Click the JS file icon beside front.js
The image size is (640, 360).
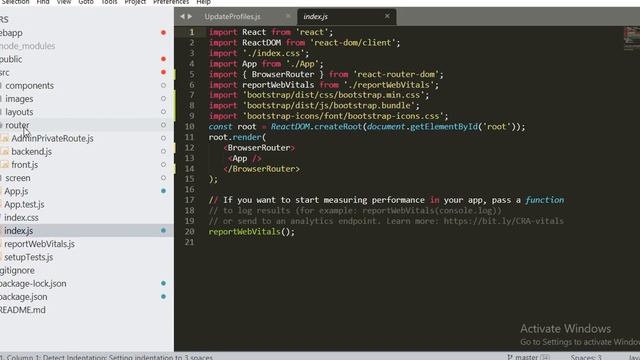point(4,164)
